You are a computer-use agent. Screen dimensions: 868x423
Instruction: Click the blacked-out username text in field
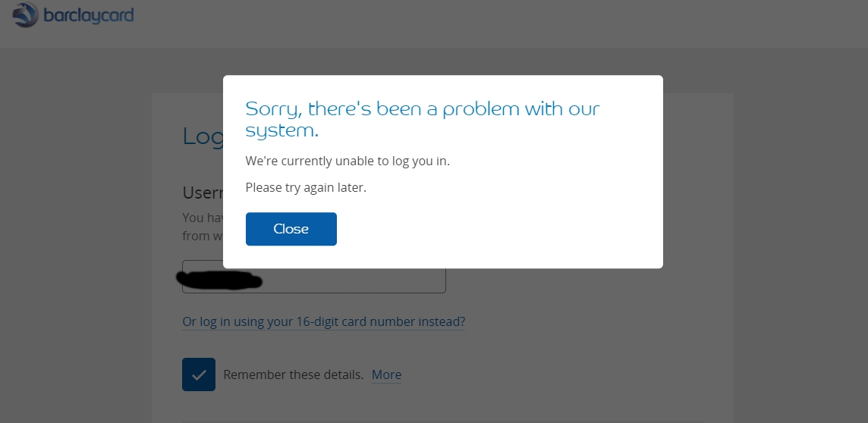(219, 280)
